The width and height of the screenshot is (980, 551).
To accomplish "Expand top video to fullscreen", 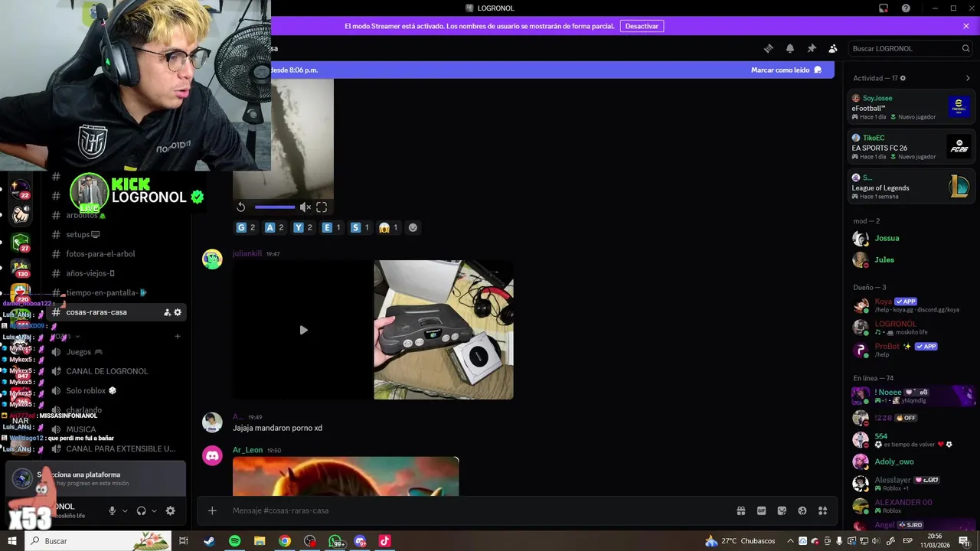I will (322, 207).
